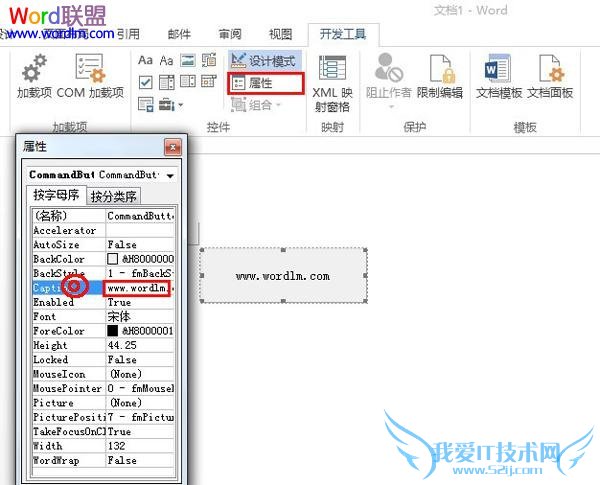Toggle 设计模式 Design Mode

(264, 60)
